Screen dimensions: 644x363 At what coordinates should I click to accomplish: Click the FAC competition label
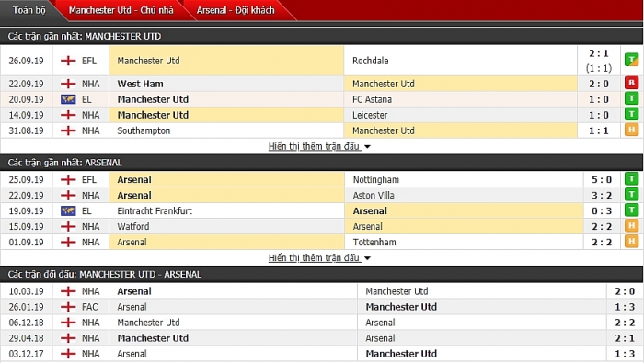click(x=89, y=307)
